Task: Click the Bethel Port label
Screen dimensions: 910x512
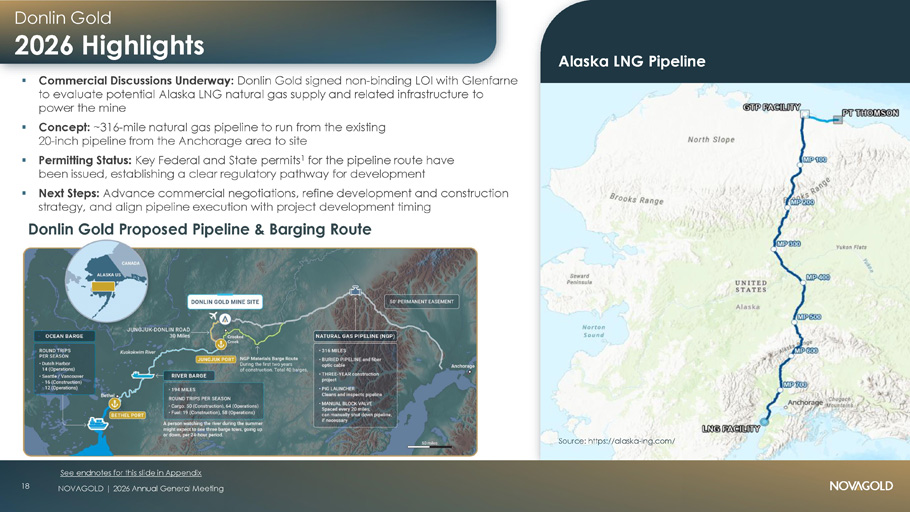Action: (127, 415)
